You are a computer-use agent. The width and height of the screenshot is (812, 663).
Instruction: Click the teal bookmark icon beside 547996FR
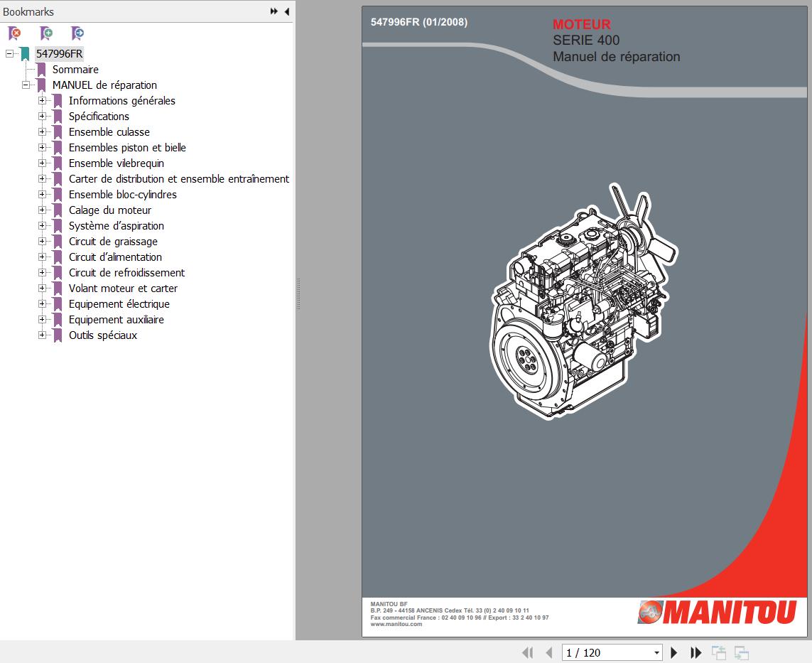[x=25, y=54]
